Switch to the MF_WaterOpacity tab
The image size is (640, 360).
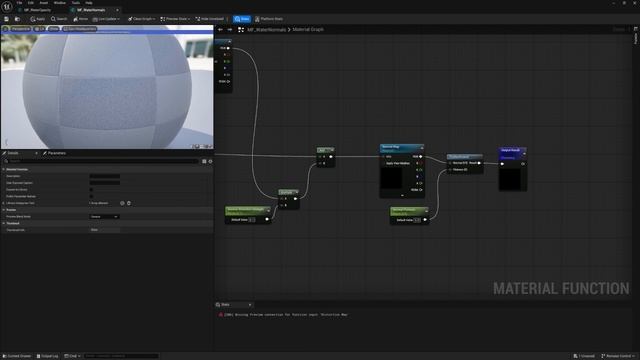pos(38,10)
